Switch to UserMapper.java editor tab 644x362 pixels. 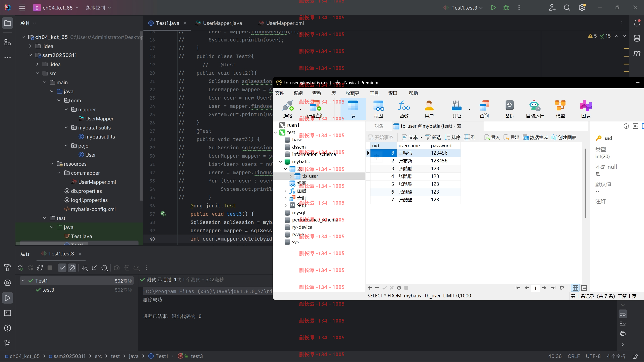tap(219, 23)
